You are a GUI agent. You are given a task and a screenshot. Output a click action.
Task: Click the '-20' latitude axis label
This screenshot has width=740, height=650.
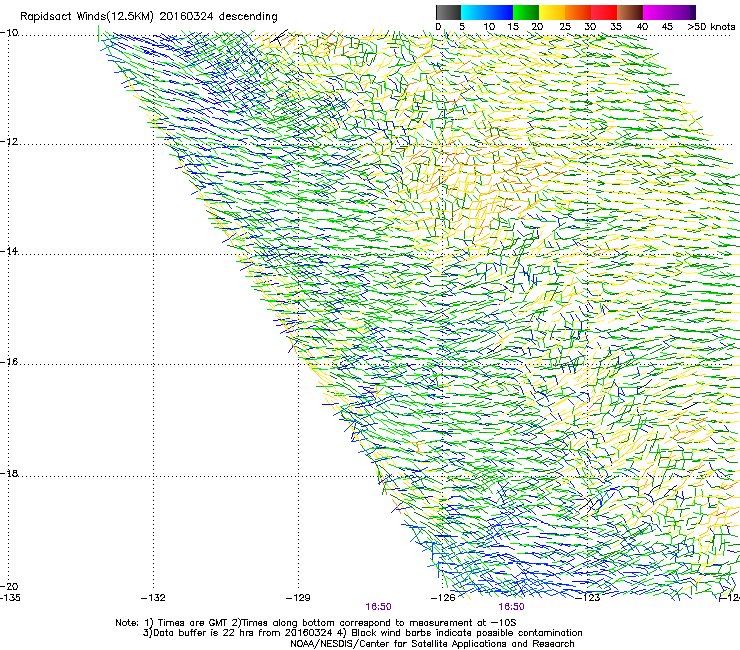[9, 586]
